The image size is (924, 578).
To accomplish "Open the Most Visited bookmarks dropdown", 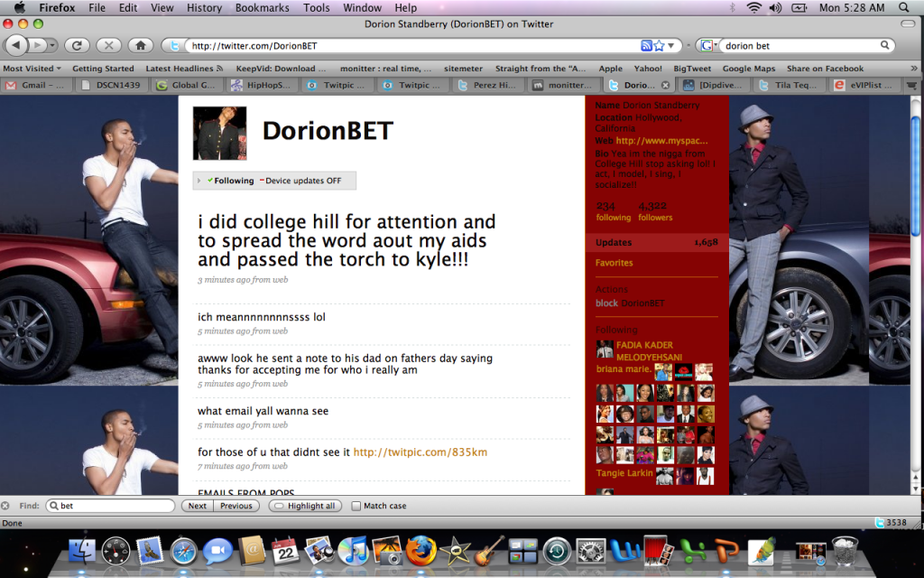I will point(32,69).
